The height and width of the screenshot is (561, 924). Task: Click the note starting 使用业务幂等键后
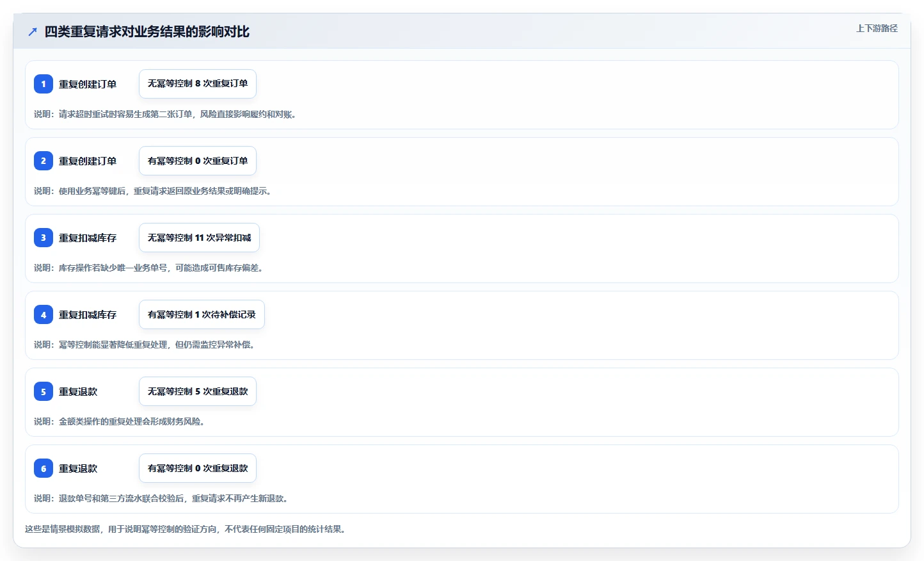point(152,191)
